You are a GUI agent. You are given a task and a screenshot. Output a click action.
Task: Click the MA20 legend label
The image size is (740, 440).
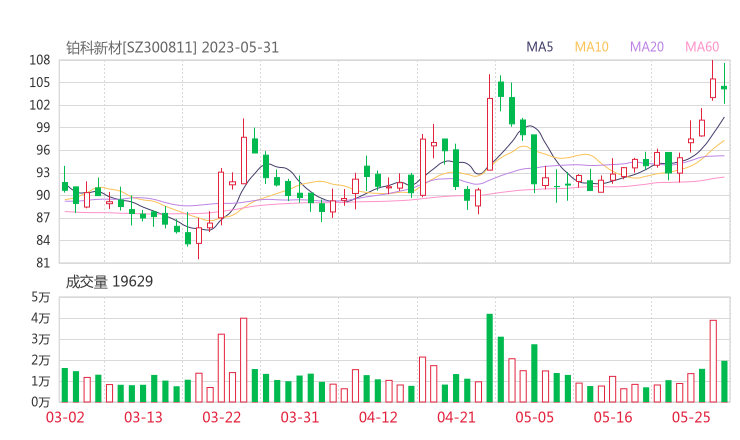[647, 47]
